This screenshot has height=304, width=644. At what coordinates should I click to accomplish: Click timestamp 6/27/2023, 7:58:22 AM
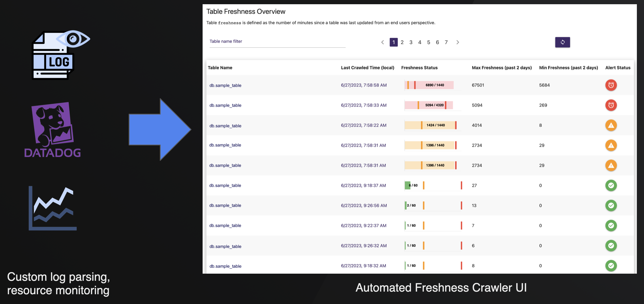click(x=364, y=125)
